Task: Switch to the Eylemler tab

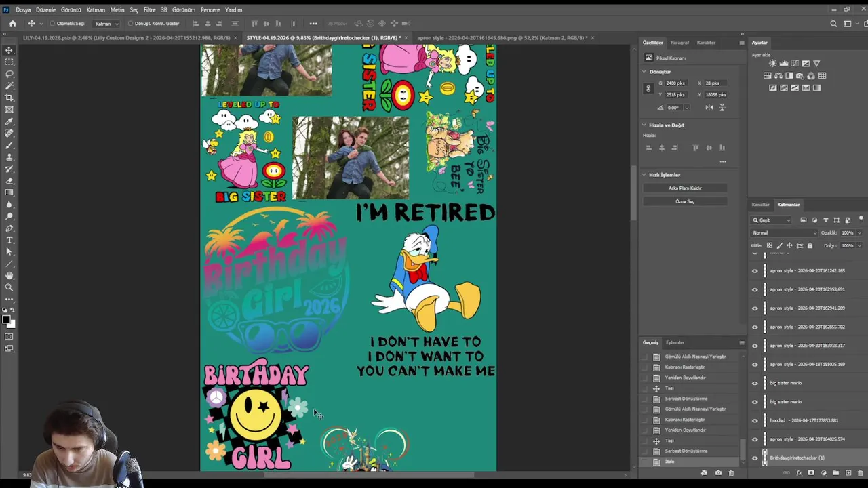Action: 675,343
